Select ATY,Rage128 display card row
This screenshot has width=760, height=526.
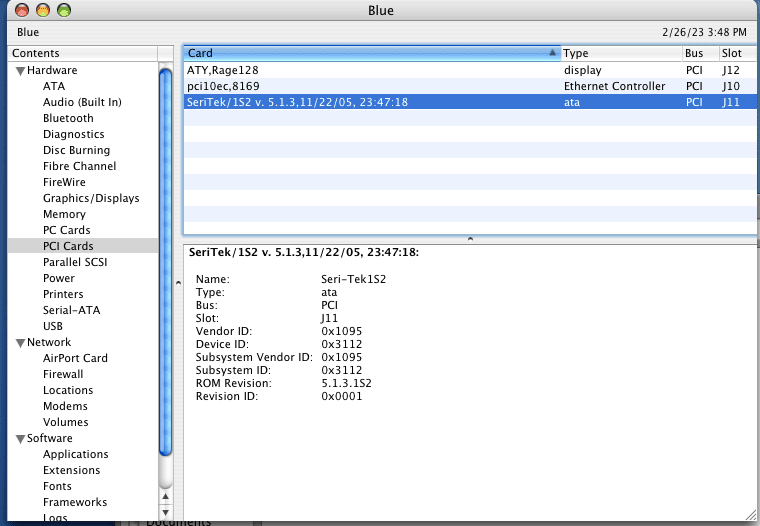tap(370, 70)
